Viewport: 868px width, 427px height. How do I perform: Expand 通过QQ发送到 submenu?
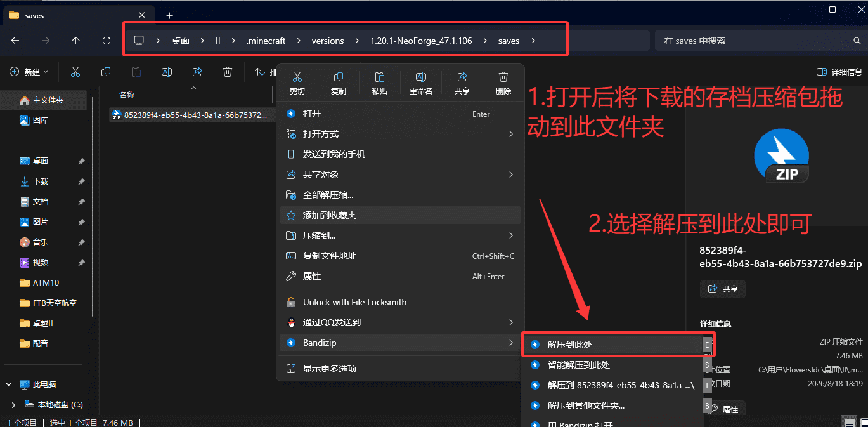(511, 322)
